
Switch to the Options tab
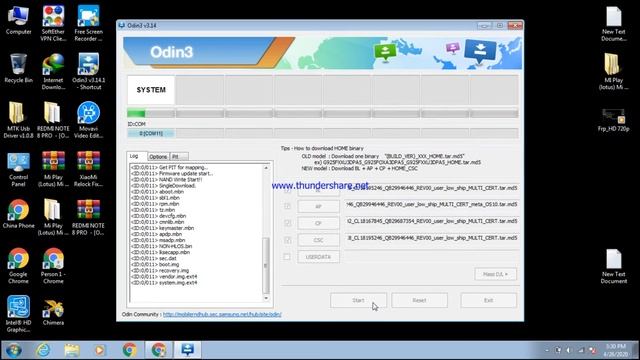tap(158, 157)
